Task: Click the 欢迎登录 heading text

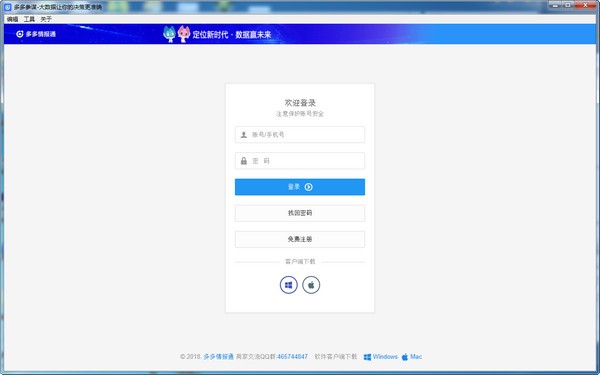Action: click(x=300, y=103)
